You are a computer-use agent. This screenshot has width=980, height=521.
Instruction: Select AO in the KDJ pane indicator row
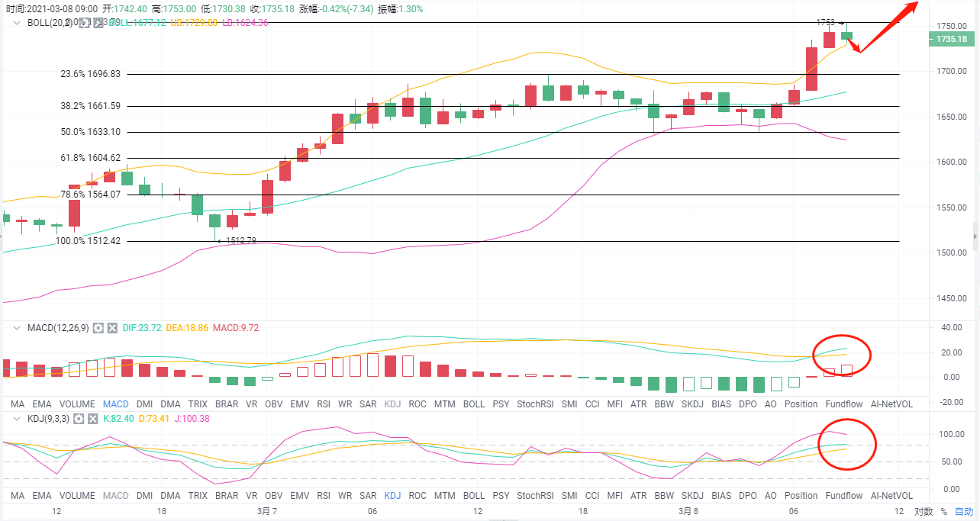pyautogui.click(x=771, y=496)
